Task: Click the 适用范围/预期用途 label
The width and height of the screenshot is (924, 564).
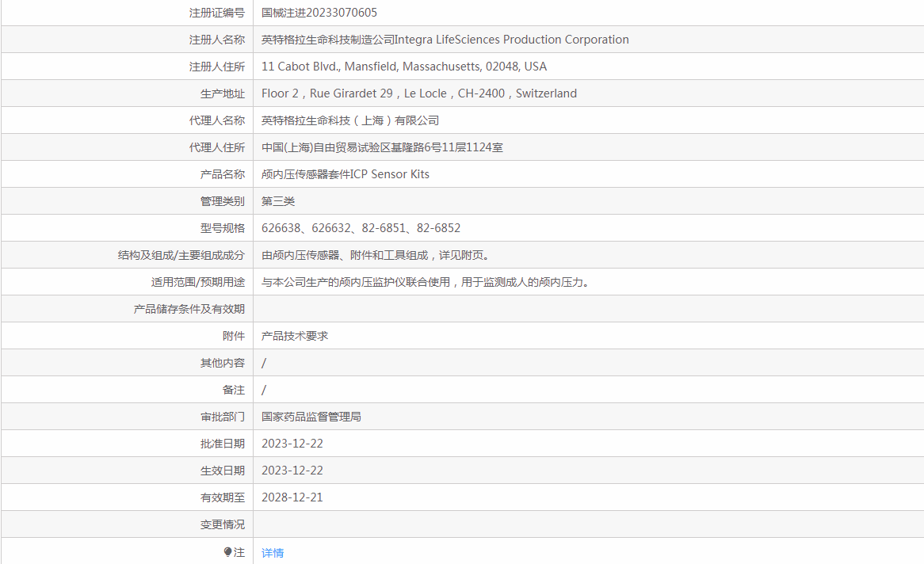Action: coord(197,282)
